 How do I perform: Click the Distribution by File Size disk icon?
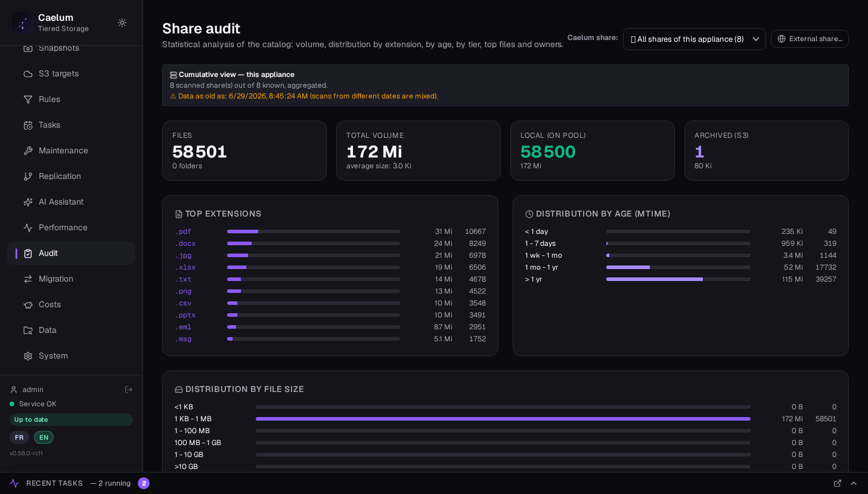pyautogui.click(x=179, y=390)
